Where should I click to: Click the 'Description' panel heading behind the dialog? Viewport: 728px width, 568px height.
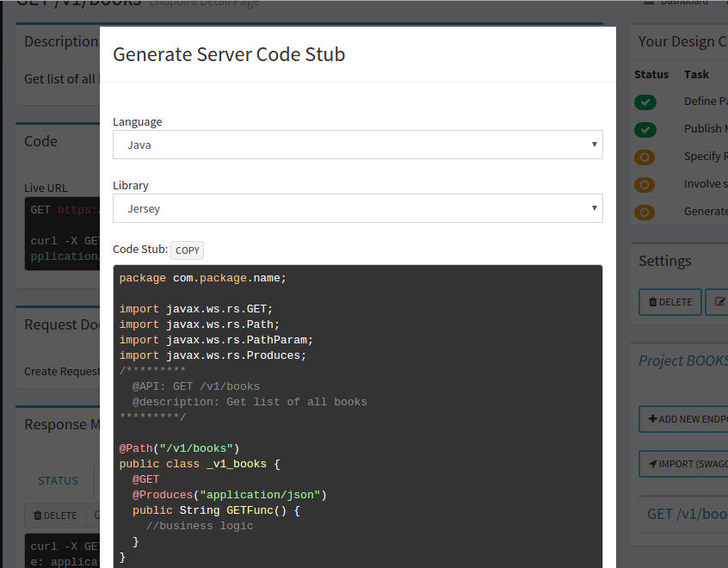(61, 41)
